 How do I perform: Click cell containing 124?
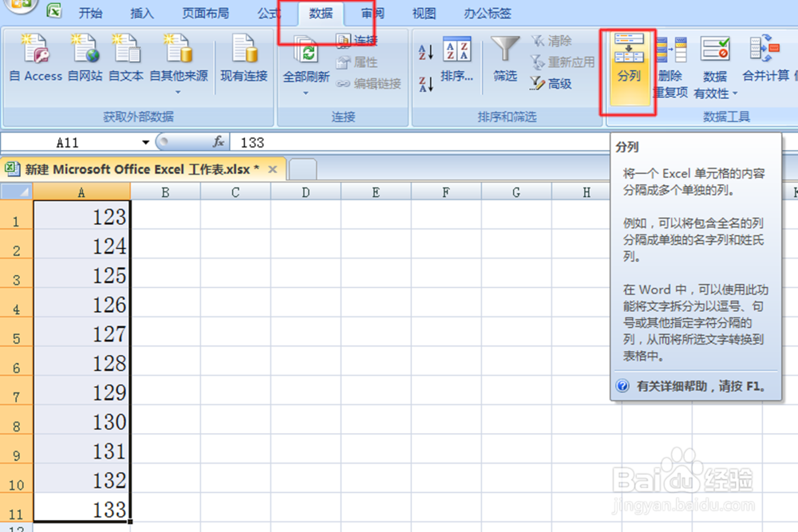(82, 245)
